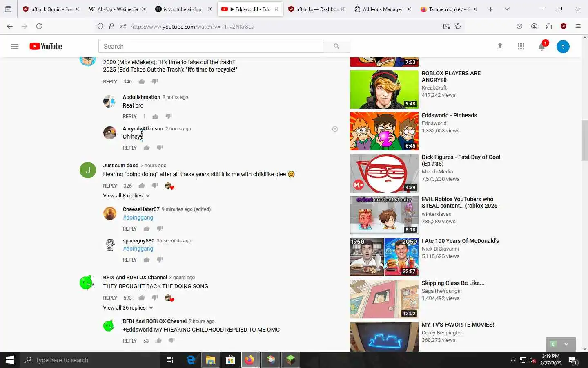Screen dimensions: 588x368
Task: Open the list all tabs dropdown
Action: pos(507,9)
